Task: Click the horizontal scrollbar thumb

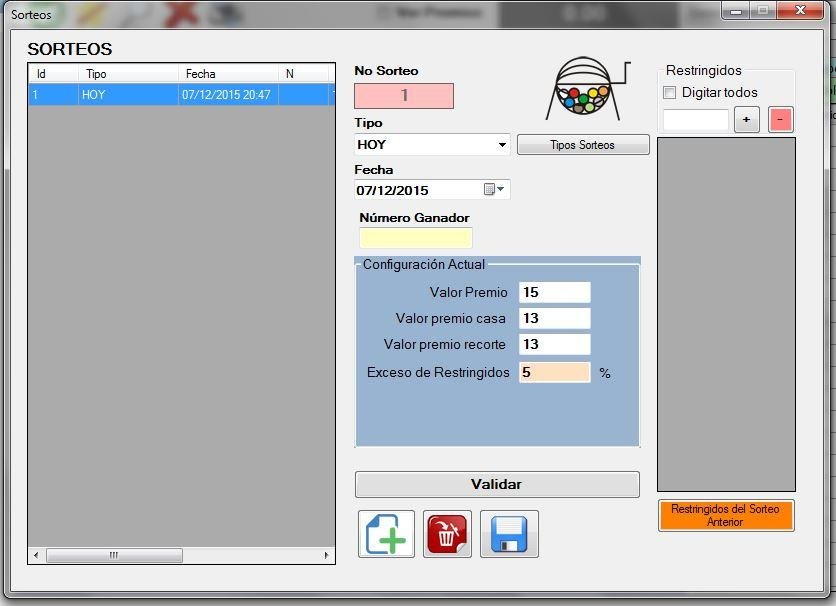Action: point(114,555)
